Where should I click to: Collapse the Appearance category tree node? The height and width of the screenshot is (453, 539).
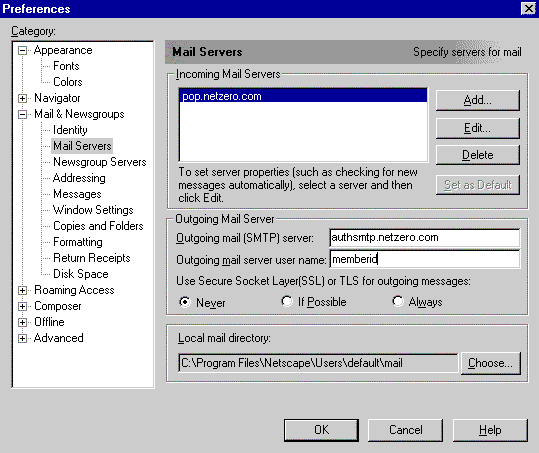pyautogui.click(x=22, y=51)
